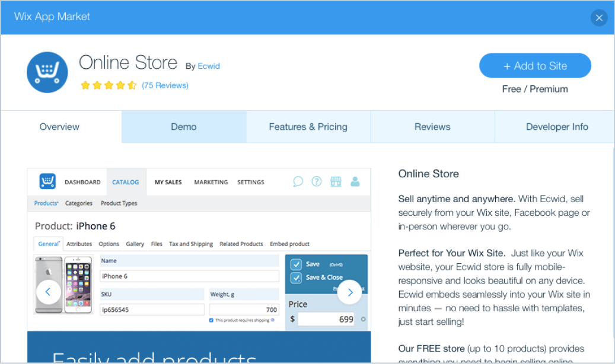Select SETTINGS in the Ecwid menu
This screenshot has height=364, width=615.
[251, 182]
